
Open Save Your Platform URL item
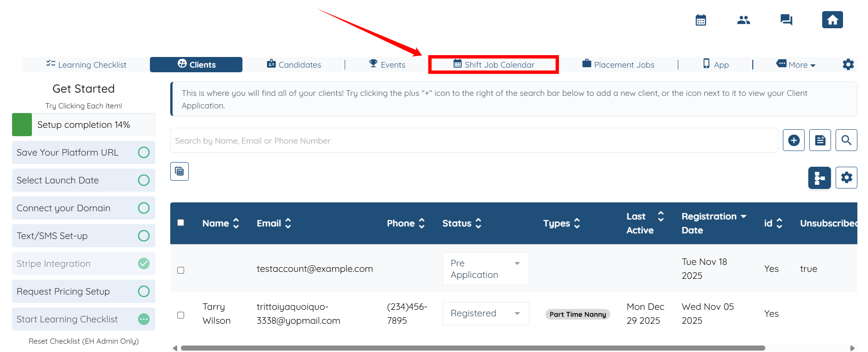tap(84, 152)
